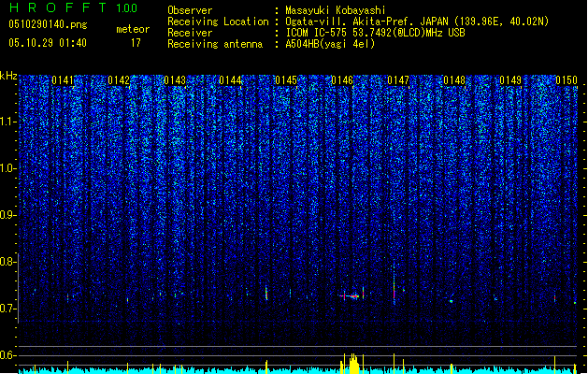Click the 1.0 kHz axis label
The image size is (588, 374).
8,168
